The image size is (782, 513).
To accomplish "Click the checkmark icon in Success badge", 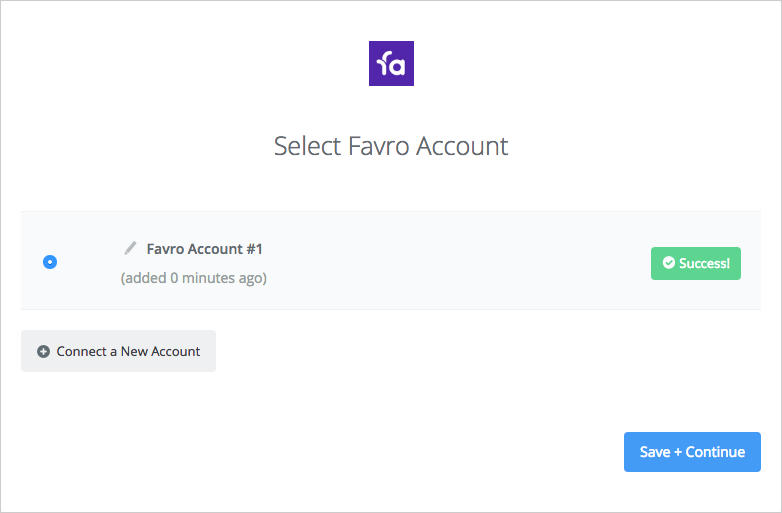I will tap(668, 263).
